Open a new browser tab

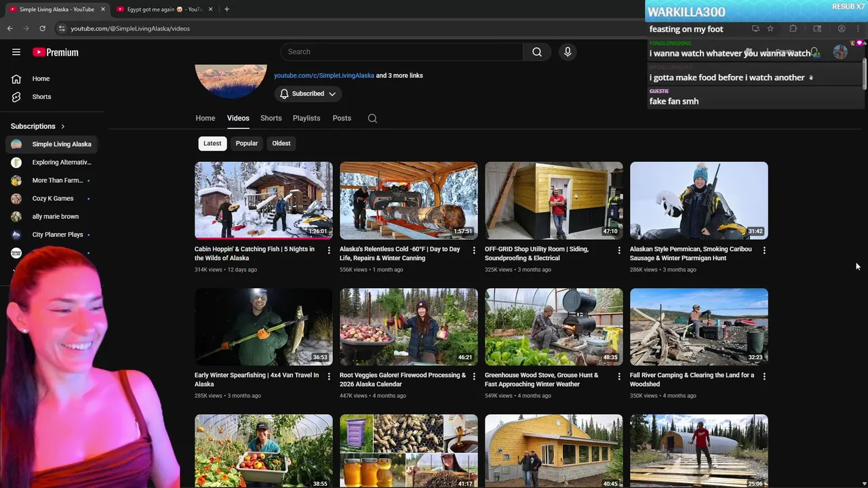pos(226,9)
